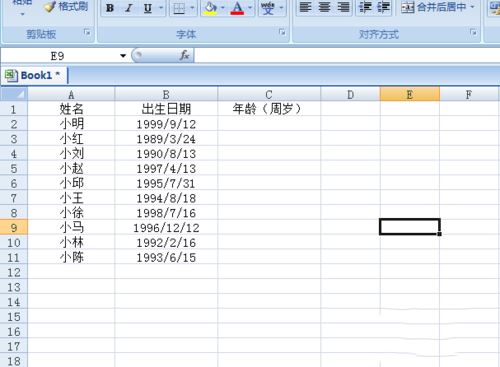Click cell containing 小王
The height and width of the screenshot is (367, 500).
(x=71, y=198)
